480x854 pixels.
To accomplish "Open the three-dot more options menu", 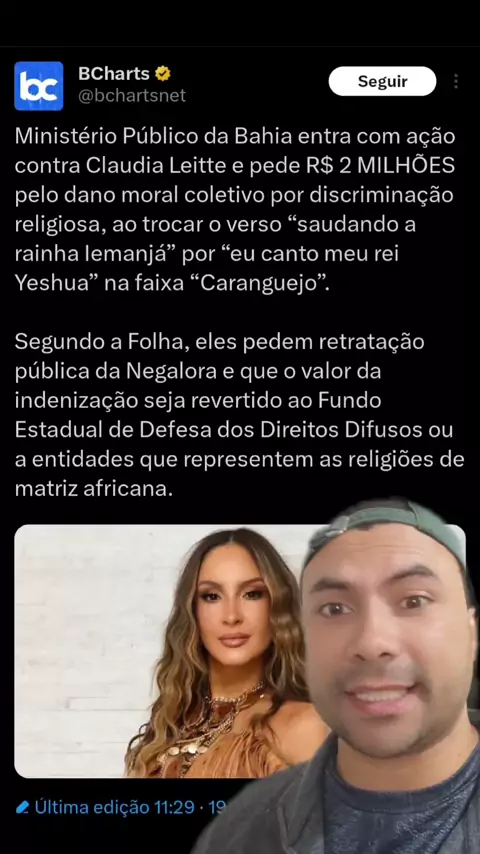I will coord(455,82).
